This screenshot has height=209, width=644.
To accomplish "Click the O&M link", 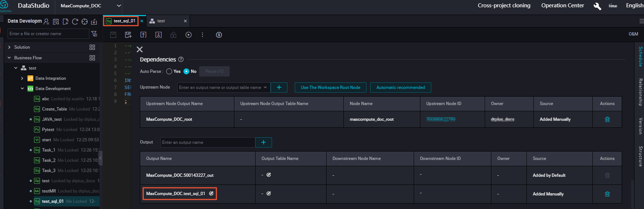I will coord(633,34).
